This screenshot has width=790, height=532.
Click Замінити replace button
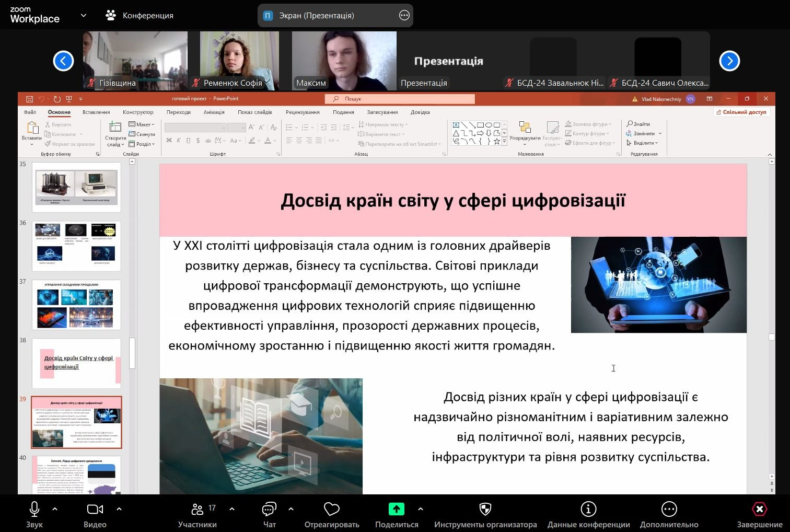tap(644, 133)
